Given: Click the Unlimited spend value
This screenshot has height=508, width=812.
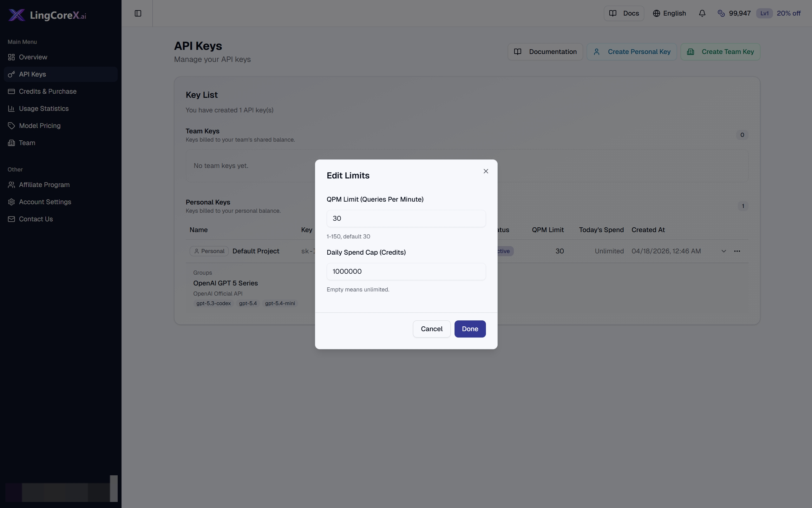Looking at the screenshot, I should [609, 251].
